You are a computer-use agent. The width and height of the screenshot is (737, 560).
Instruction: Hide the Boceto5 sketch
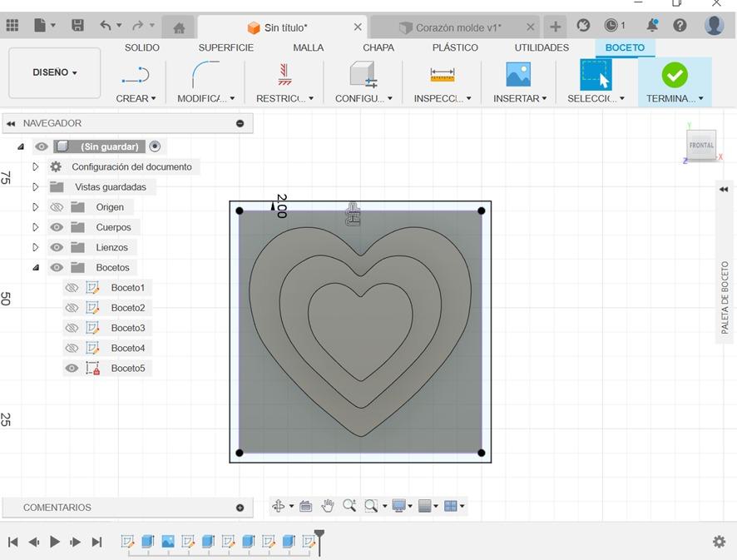(x=72, y=369)
